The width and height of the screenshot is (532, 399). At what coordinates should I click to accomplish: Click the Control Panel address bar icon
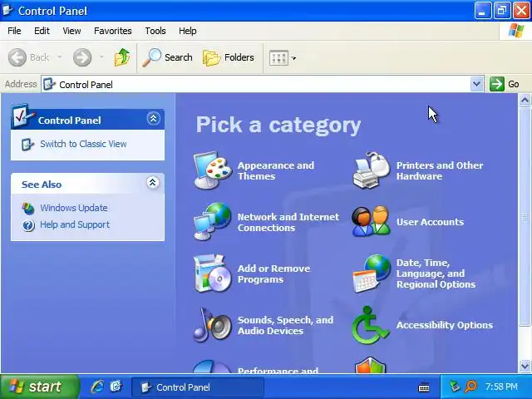49,84
